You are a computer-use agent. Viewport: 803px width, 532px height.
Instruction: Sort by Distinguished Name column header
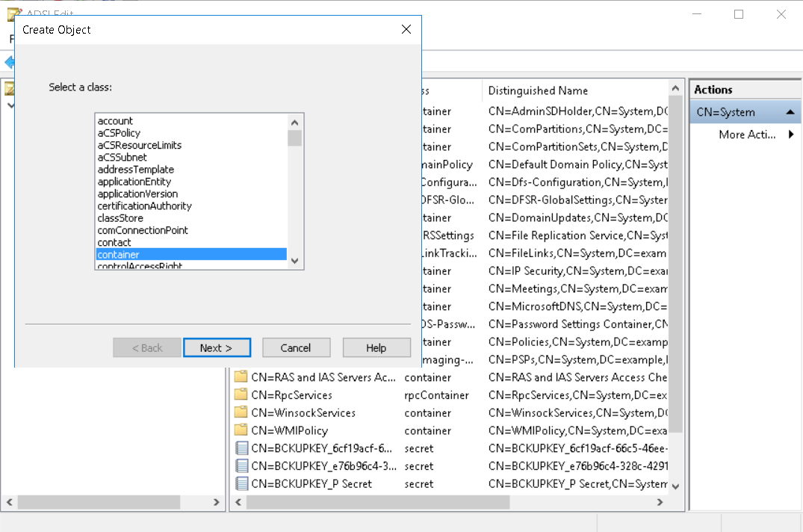tap(538, 90)
